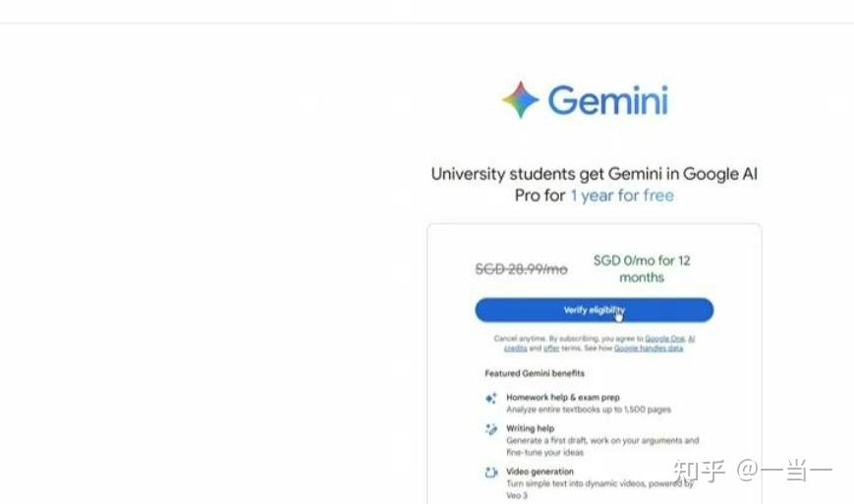This screenshot has width=854, height=504.
Task: Click the Homework help sparkle icon
Action: point(490,399)
